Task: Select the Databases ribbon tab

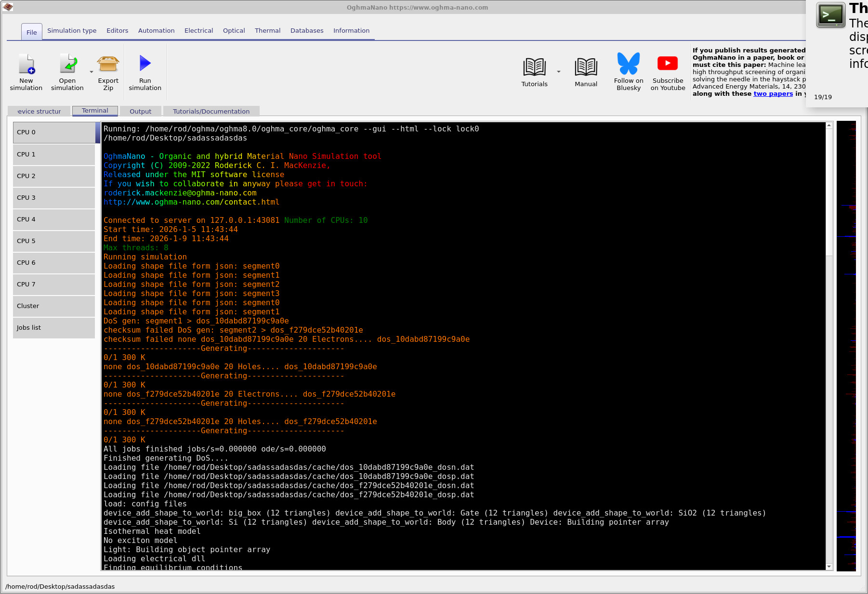Action: (x=307, y=30)
